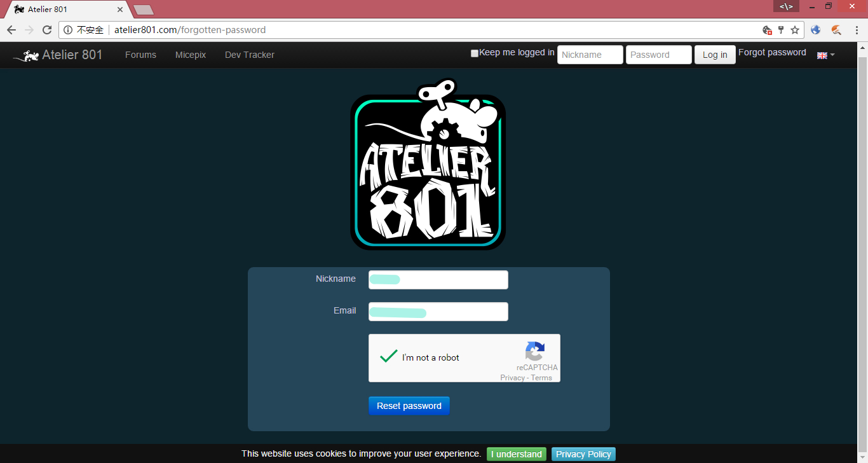Click the code brackets button in title bar
Viewport: 868px width, 463px height.
[786, 6]
